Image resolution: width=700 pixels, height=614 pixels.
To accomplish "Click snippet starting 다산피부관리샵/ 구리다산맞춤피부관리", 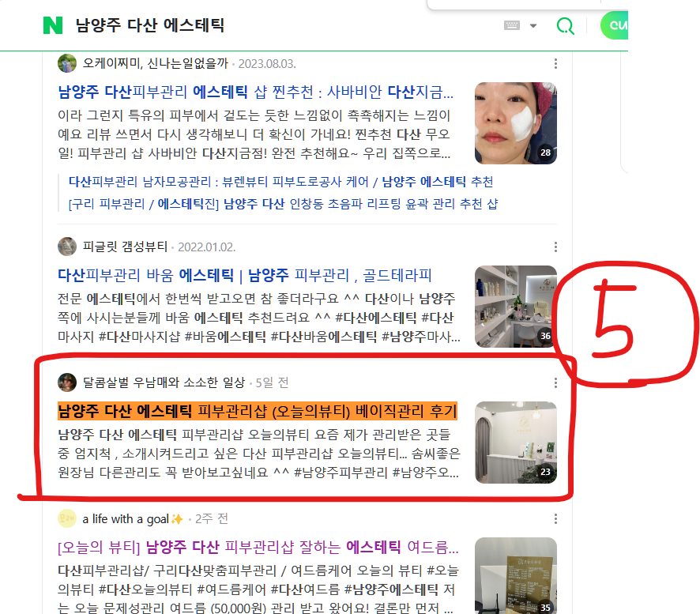I will (258, 589).
